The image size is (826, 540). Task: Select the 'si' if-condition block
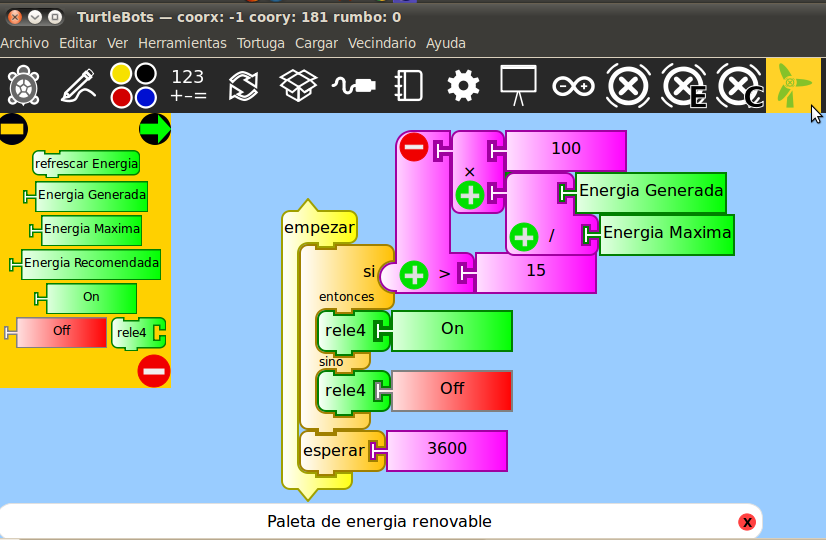click(348, 274)
